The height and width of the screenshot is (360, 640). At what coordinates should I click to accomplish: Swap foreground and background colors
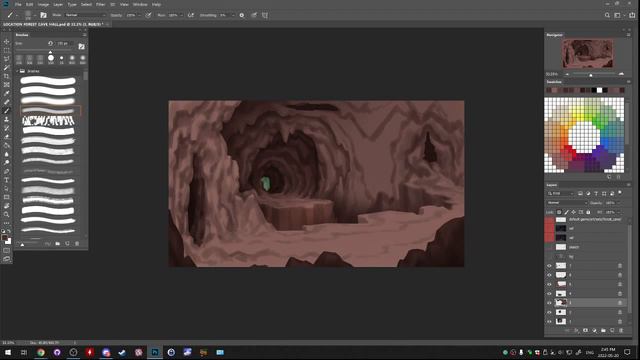point(9,232)
